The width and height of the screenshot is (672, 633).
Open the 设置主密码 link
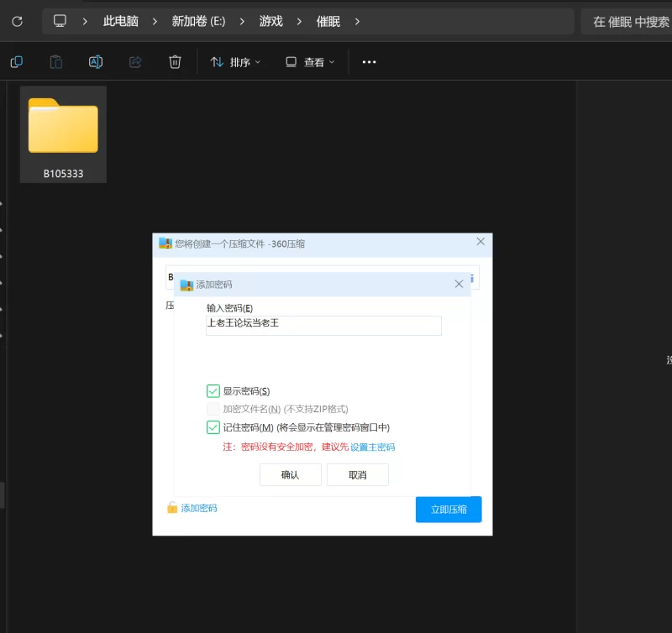pos(372,447)
